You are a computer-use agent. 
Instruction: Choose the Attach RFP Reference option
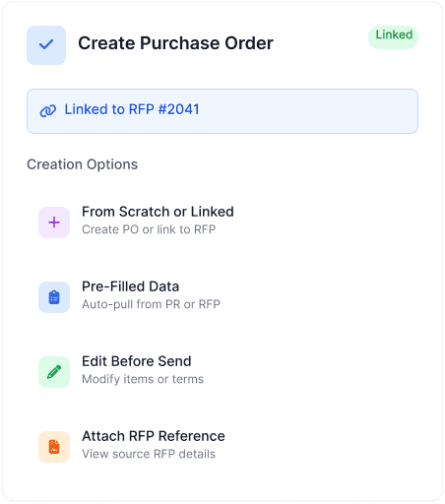coord(222,447)
